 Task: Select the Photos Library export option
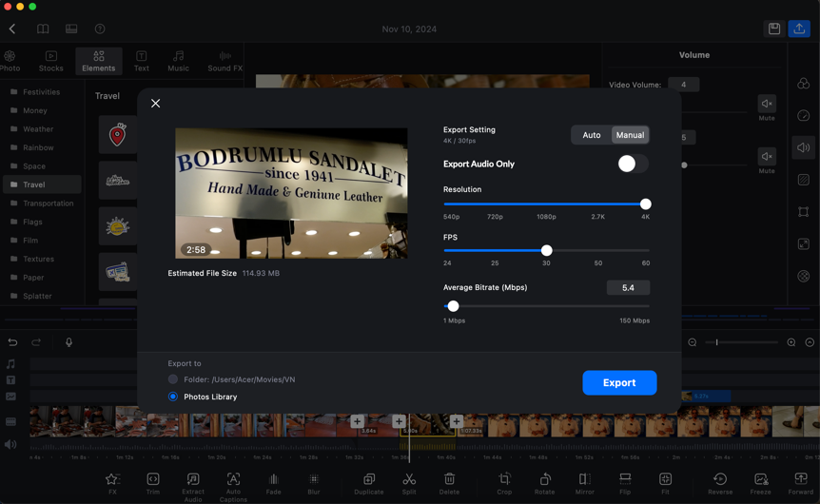173,397
